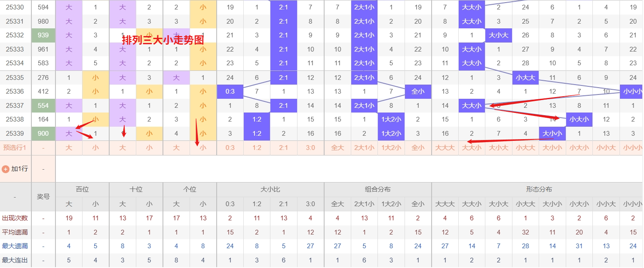Choose 1大2小 in the 预选行1 row
This screenshot has height=268, width=644.
(391, 148)
